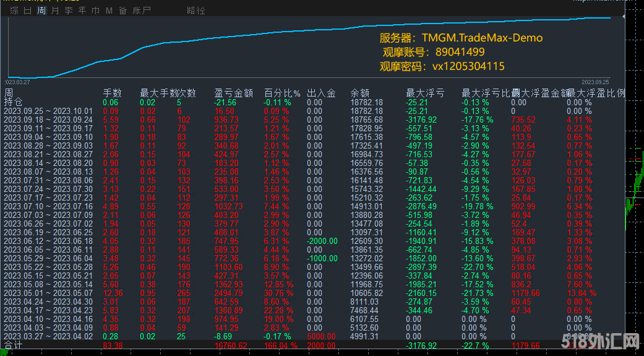The image size is (644, 356).
Task: Select the 2023.04.03 ~ 2023.04.09 week row
Action: click(298, 328)
